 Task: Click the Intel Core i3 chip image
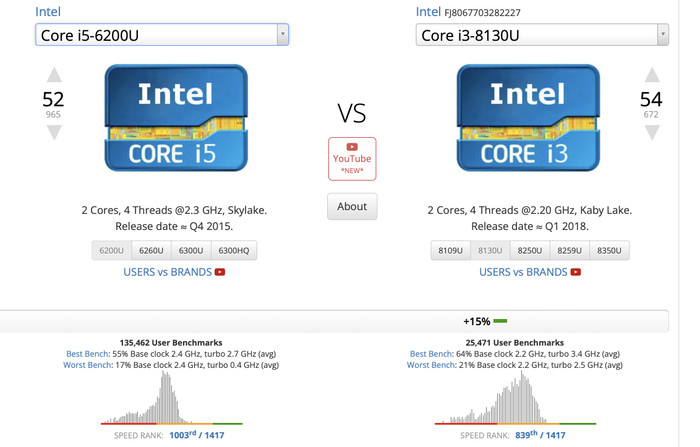[527, 118]
